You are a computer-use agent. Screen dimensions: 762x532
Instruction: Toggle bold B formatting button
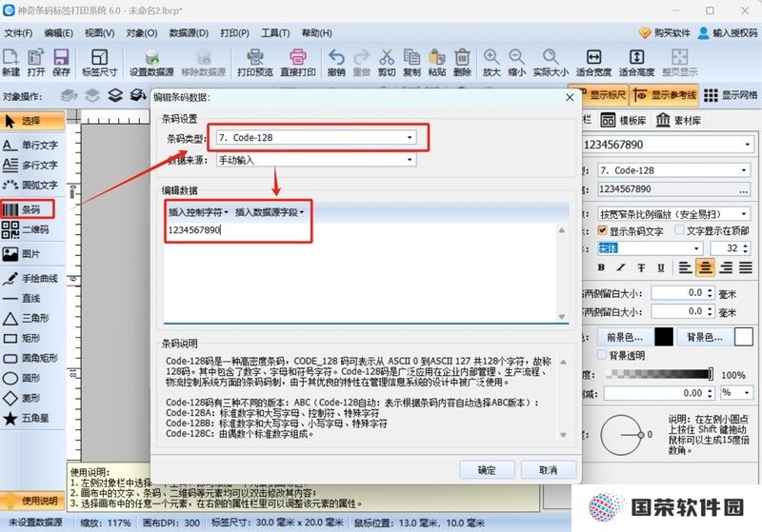[x=601, y=267]
